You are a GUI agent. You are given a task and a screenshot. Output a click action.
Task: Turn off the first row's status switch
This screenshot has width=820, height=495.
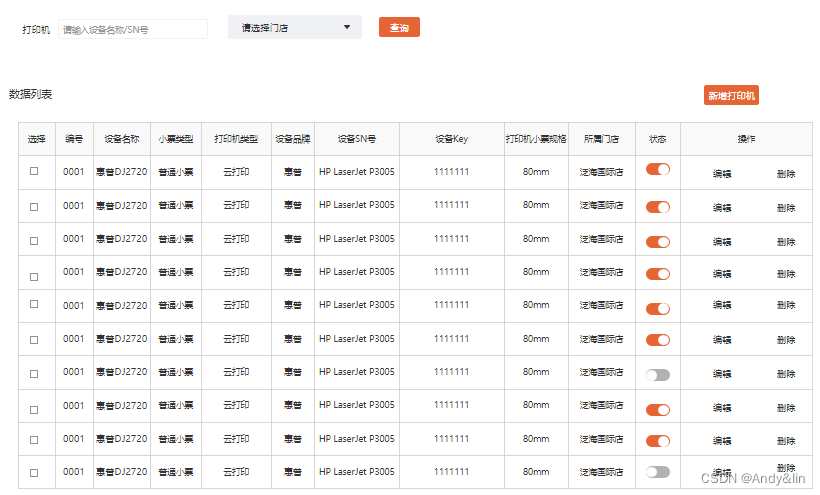[x=658, y=169]
